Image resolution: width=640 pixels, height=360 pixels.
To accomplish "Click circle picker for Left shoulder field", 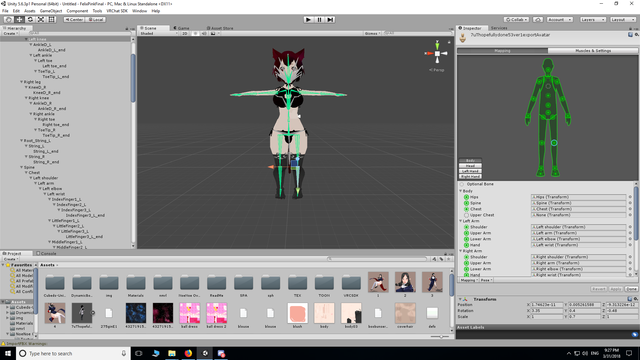I will click(630, 227).
